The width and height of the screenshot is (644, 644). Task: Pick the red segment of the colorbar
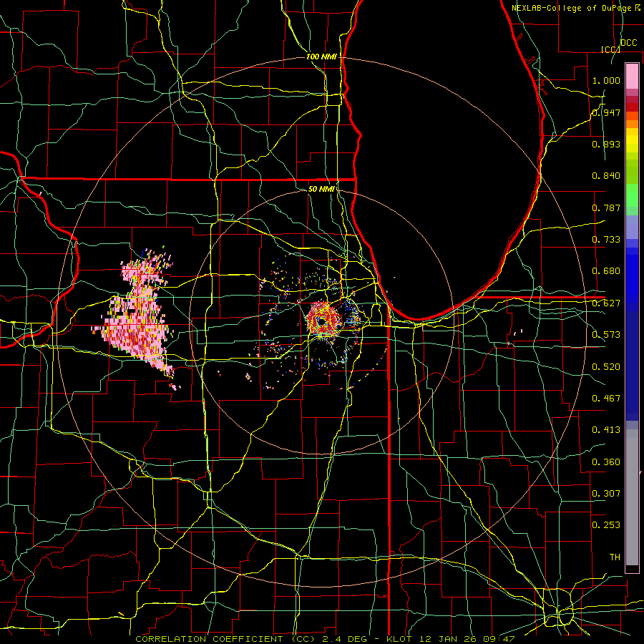[x=632, y=107]
